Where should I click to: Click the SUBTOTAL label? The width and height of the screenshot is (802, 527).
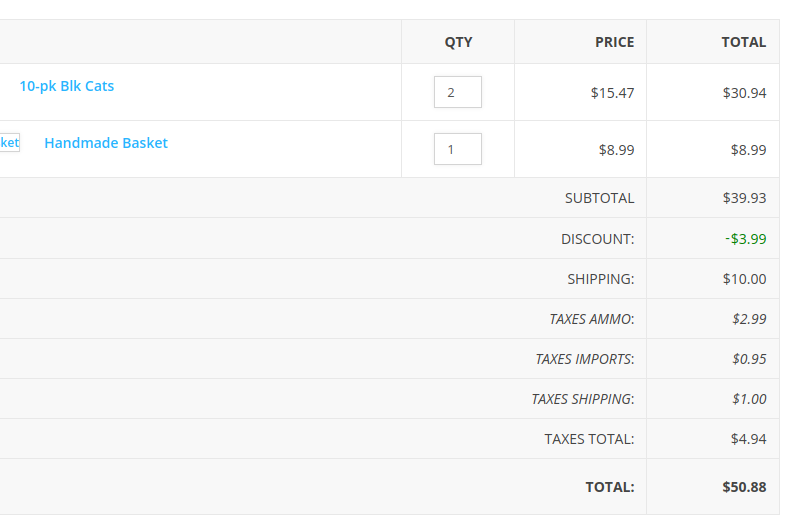599,198
